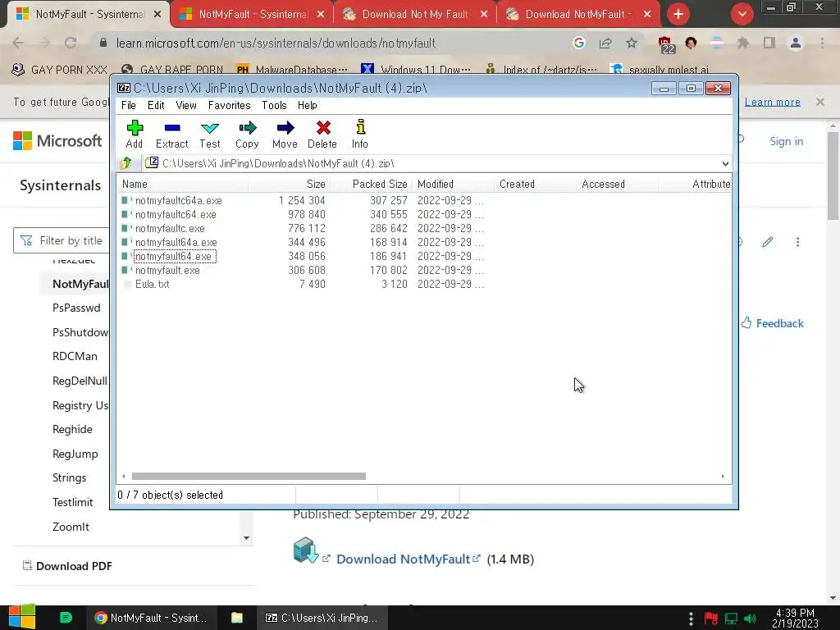Open the Help menu in 7-Zip
The image size is (840, 630).
[308, 105]
